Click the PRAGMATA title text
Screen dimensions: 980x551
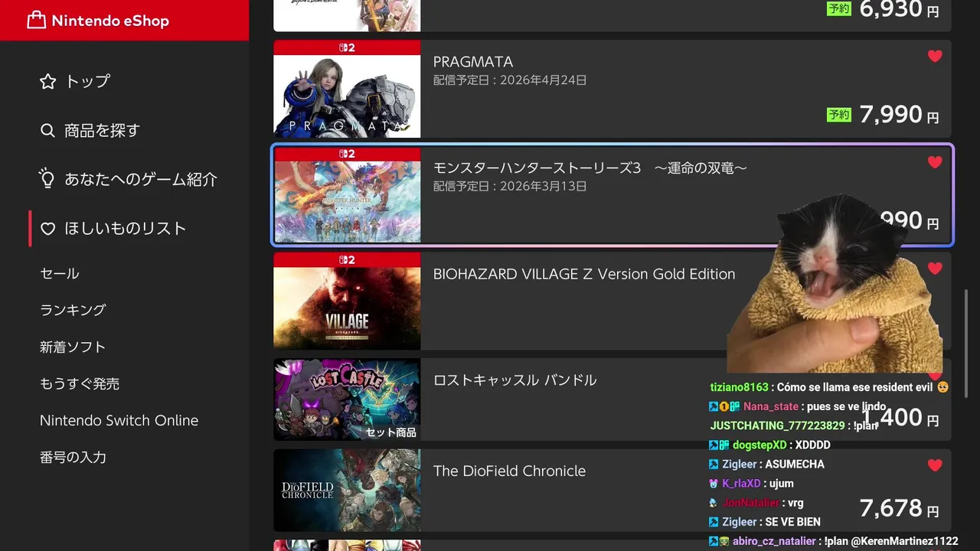[x=473, y=62]
